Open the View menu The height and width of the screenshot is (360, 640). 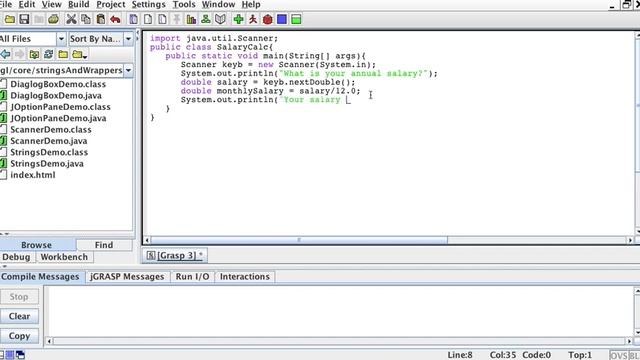point(52,4)
